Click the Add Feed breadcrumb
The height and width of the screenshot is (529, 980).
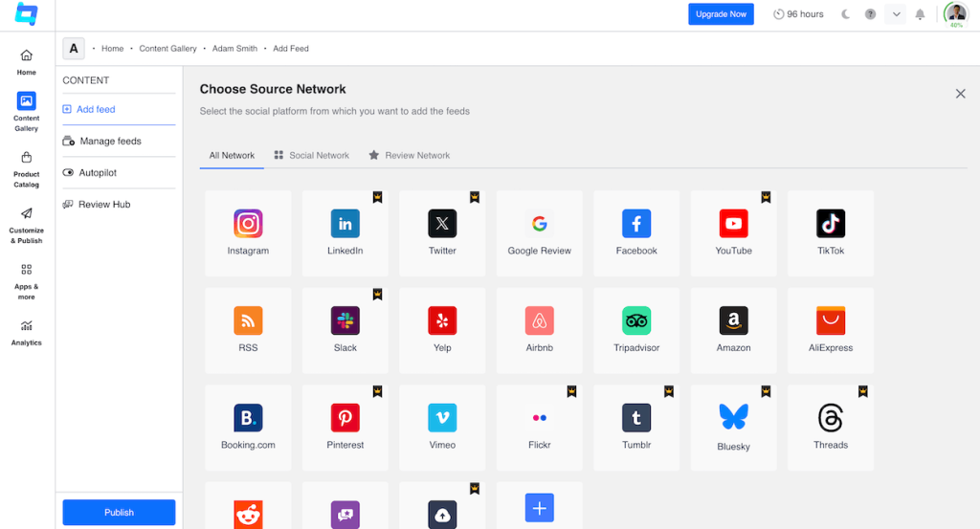pos(291,48)
